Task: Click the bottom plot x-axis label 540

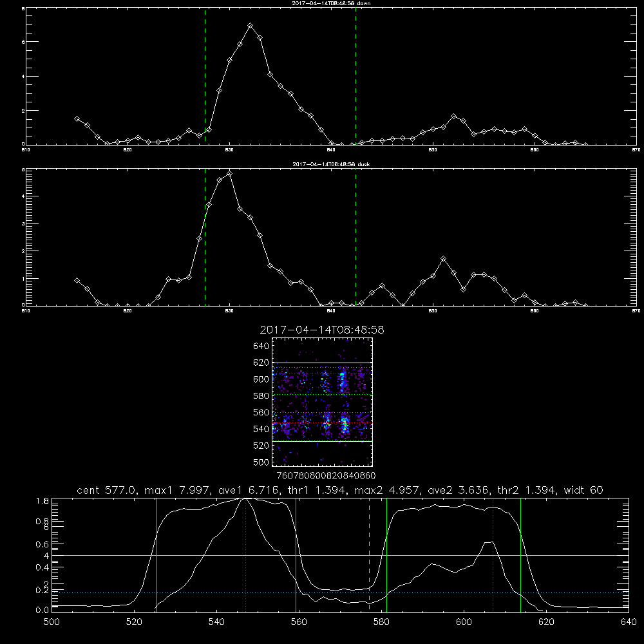Action: tap(216, 622)
